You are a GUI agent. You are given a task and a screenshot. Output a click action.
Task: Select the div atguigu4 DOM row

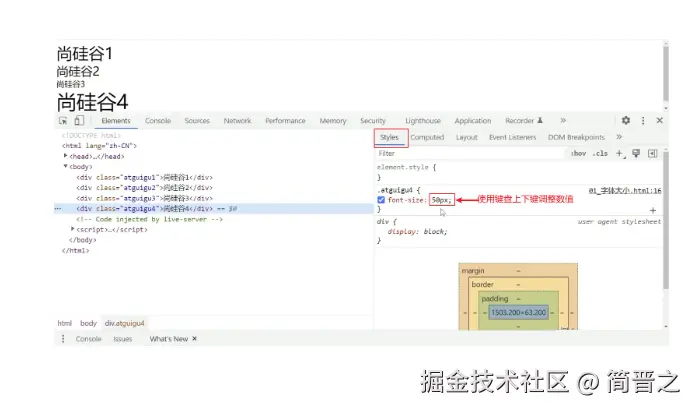214,208
